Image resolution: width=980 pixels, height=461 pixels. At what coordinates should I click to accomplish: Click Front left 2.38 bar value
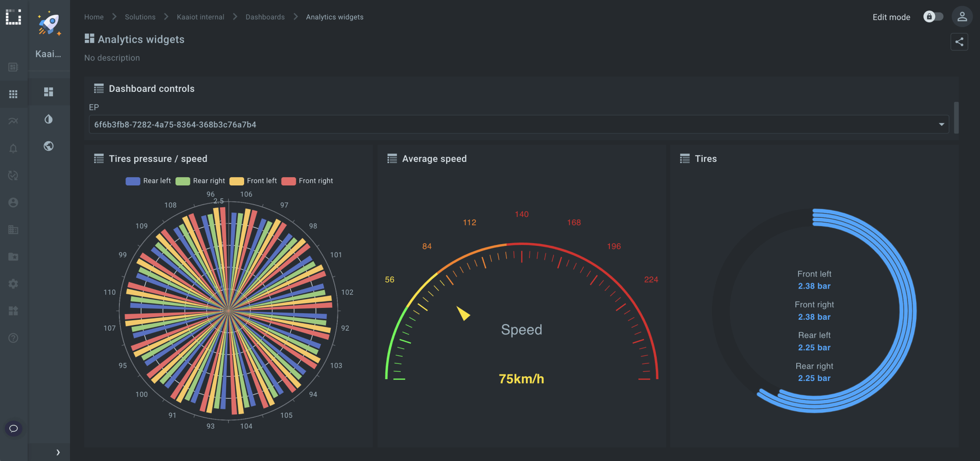(814, 286)
